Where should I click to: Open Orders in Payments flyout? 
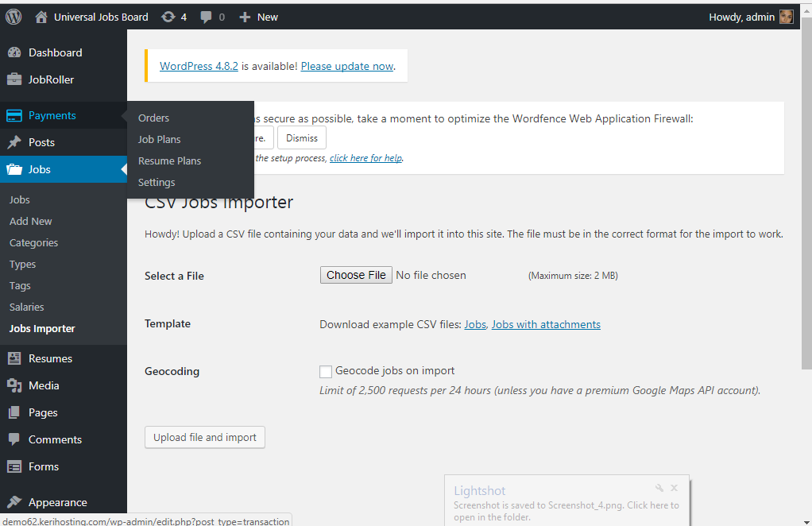pos(153,118)
